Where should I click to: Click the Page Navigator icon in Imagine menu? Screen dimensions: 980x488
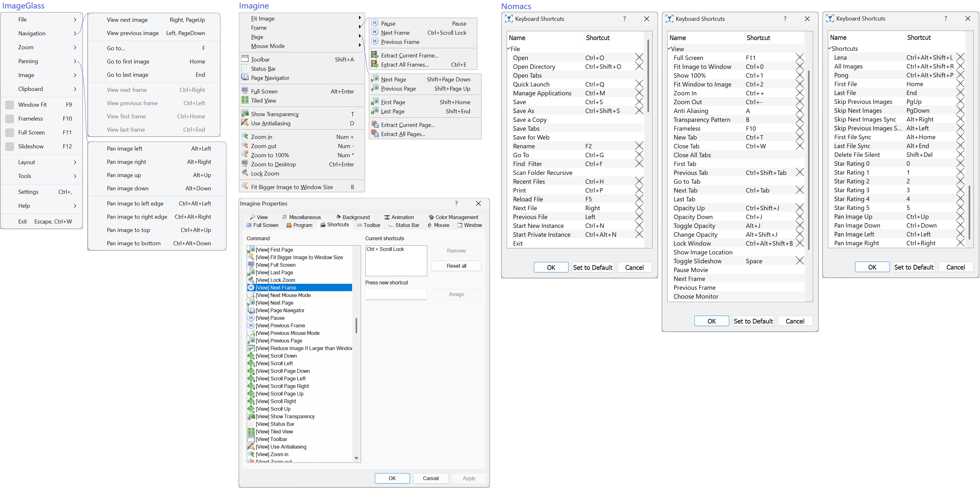click(245, 78)
